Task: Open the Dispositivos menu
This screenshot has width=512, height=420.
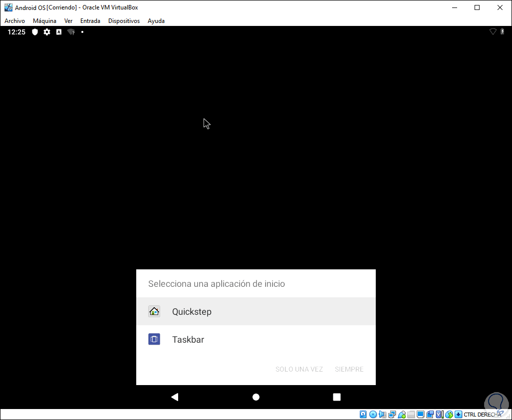Action: tap(124, 21)
